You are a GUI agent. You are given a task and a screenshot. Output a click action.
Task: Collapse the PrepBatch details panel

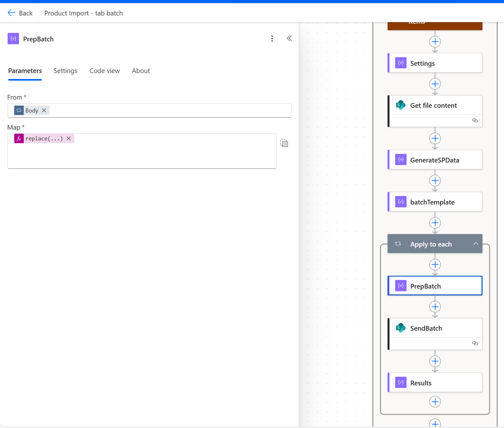289,39
